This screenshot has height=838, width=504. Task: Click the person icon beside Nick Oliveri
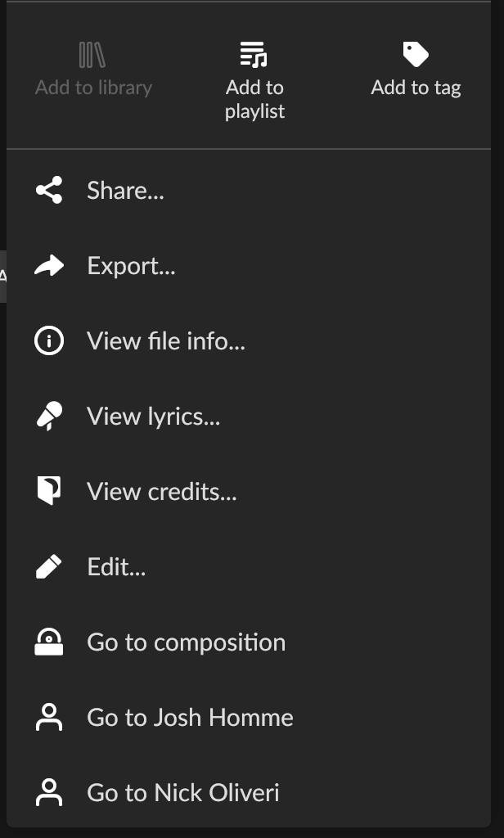click(x=49, y=793)
